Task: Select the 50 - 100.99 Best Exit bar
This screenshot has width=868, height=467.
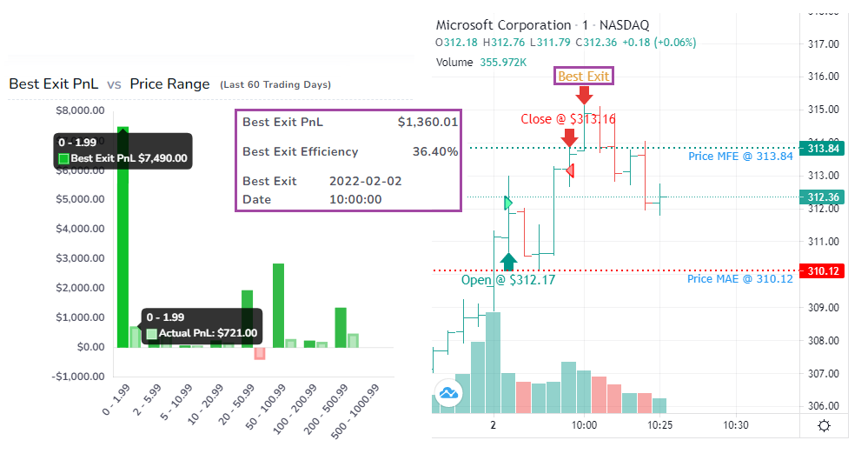Action: click(x=278, y=305)
